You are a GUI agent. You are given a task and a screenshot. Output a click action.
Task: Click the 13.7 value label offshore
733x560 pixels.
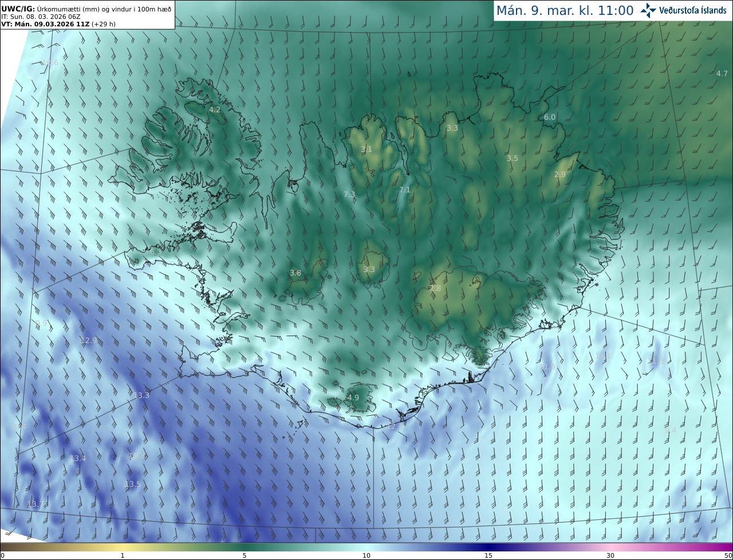click(x=35, y=504)
